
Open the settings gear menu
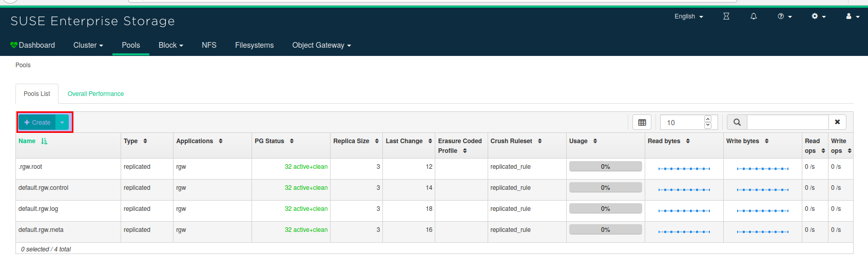818,16
